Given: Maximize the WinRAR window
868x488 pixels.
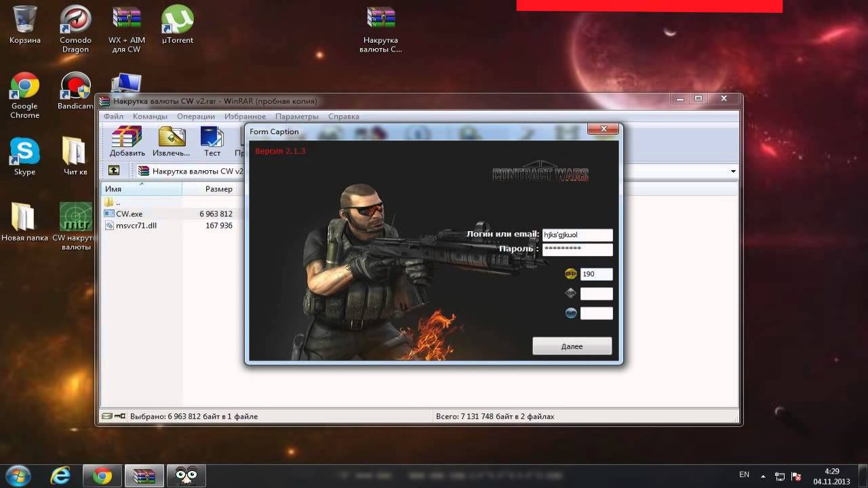Looking at the screenshot, I should 698,99.
